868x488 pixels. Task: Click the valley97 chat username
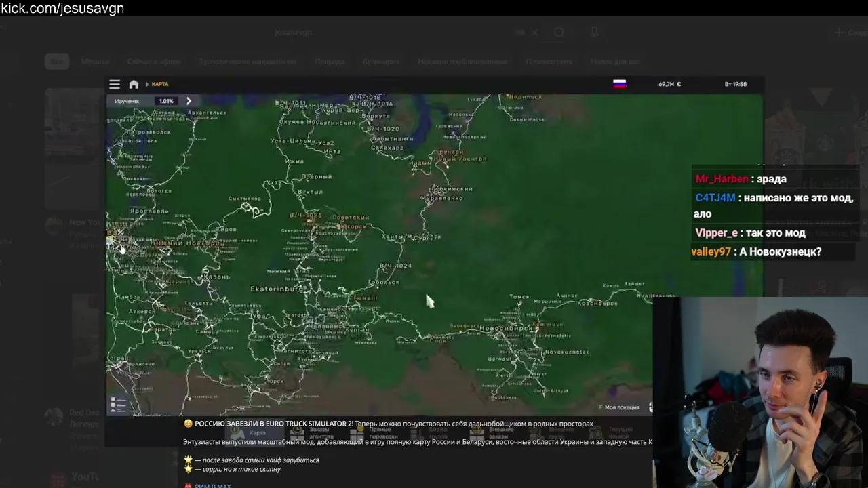[711, 251]
